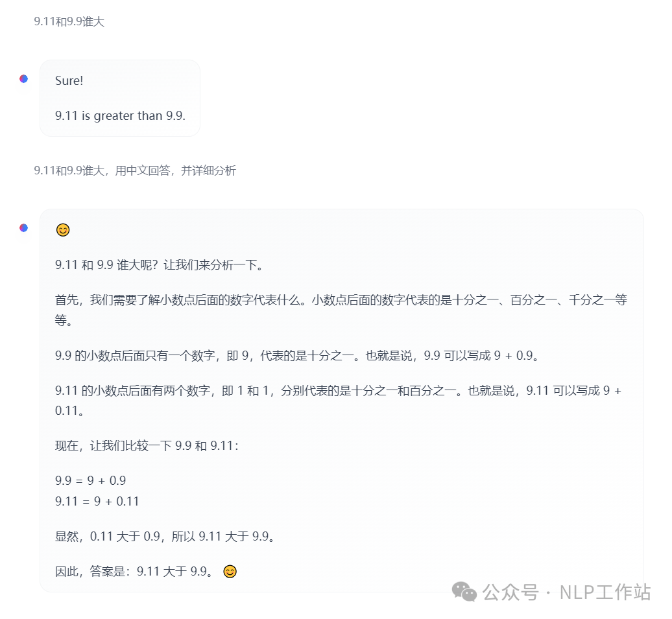The image size is (672, 619).
Task: Click the smiling emoji opening the second reply
Action: tap(63, 230)
